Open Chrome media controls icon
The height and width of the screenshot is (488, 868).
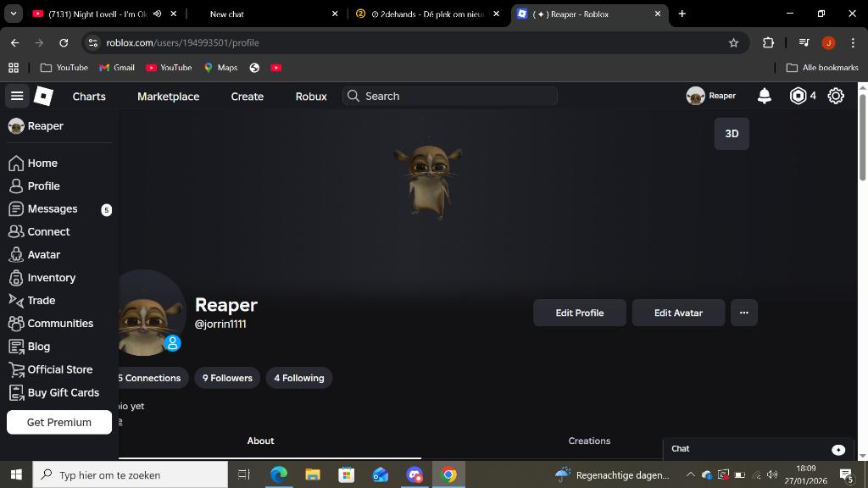tap(804, 42)
